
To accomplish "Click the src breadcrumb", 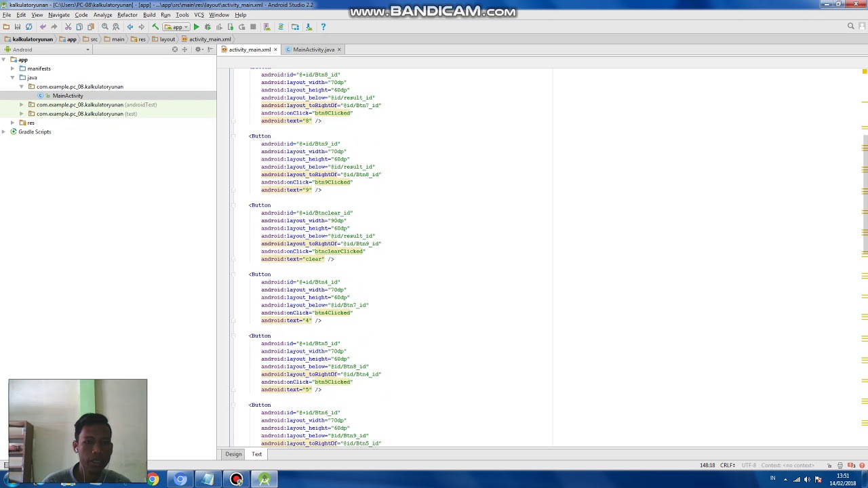I will click(x=91, y=39).
